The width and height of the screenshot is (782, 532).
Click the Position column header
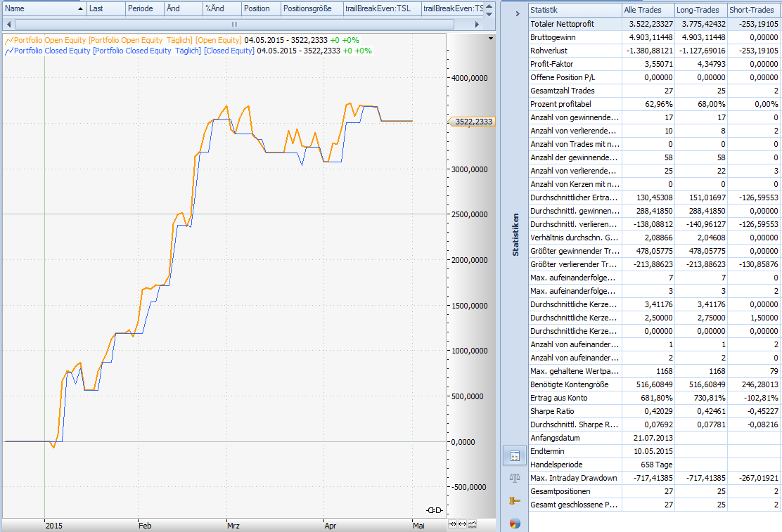point(262,8)
